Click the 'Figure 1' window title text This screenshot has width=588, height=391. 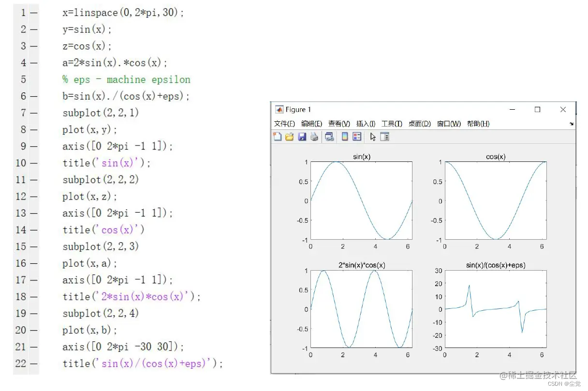point(298,110)
